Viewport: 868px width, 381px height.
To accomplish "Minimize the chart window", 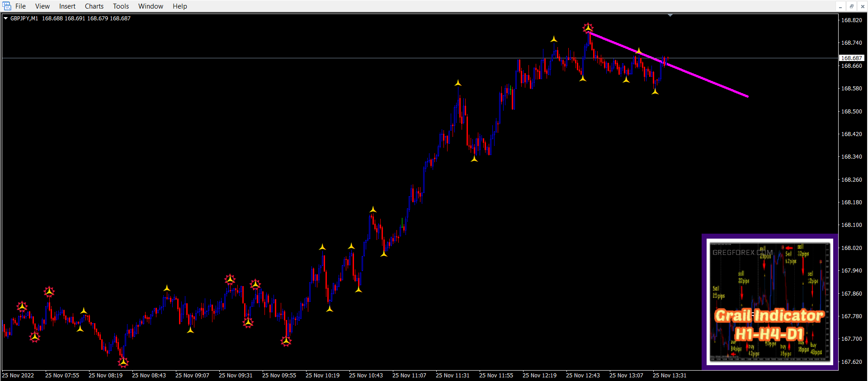I will pyautogui.click(x=840, y=6).
